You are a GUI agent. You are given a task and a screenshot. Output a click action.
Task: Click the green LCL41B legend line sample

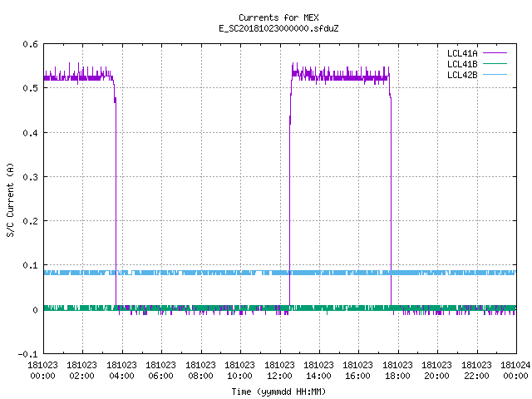coord(495,63)
